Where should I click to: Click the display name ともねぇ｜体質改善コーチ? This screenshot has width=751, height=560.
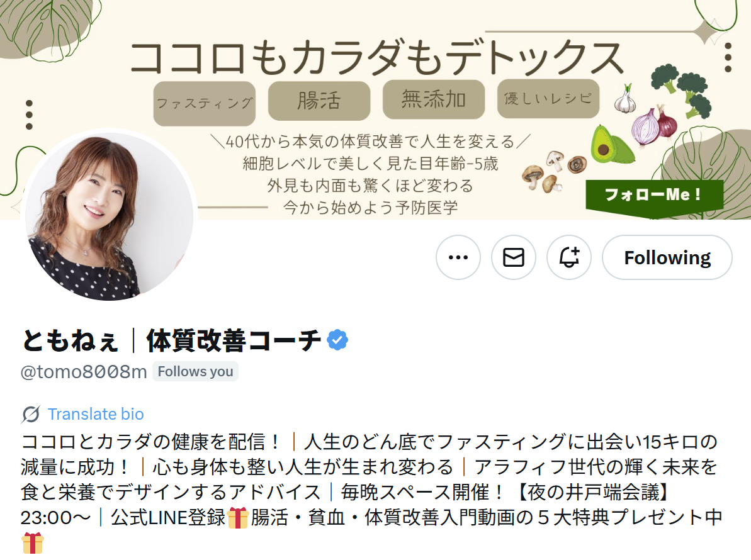(x=171, y=340)
